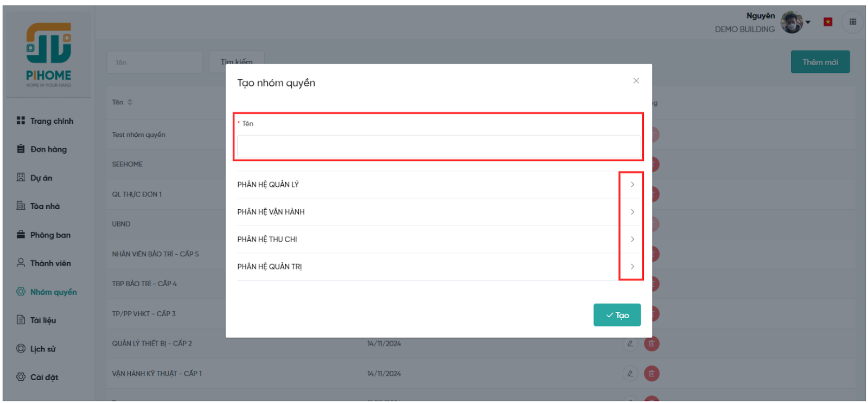Edit the QUẢN LÝ THIẾT BỊ - CẤP 2 row
The width and height of the screenshot is (868, 403).
pyautogui.click(x=630, y=344)
